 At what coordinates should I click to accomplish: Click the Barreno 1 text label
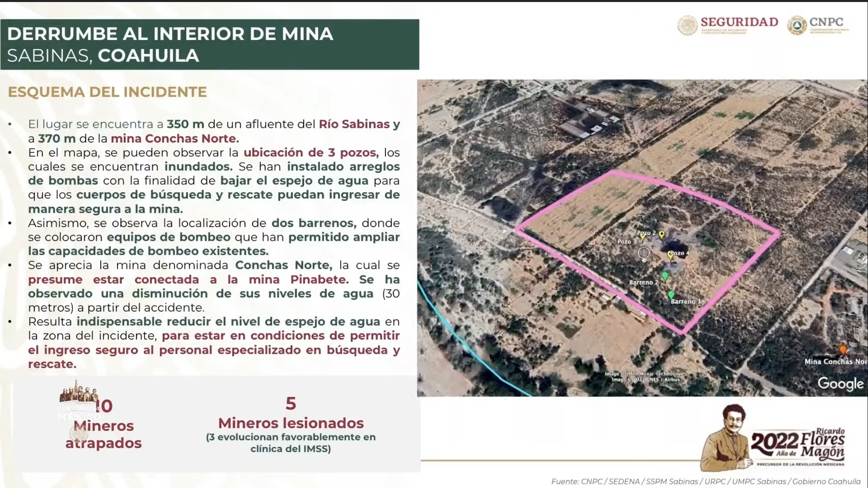click(x=685, y=301)
